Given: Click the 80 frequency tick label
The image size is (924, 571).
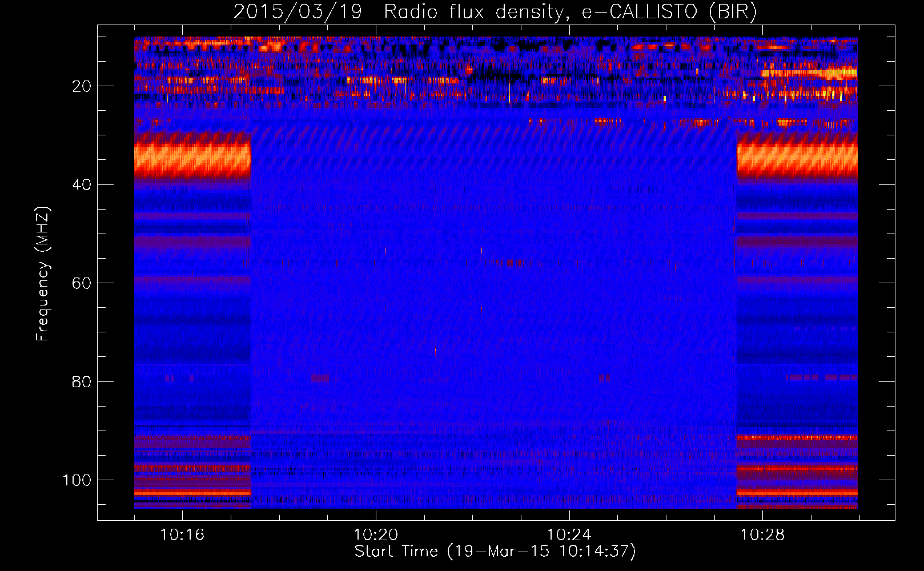Looking at the screenshot, I should pos(82,381).
